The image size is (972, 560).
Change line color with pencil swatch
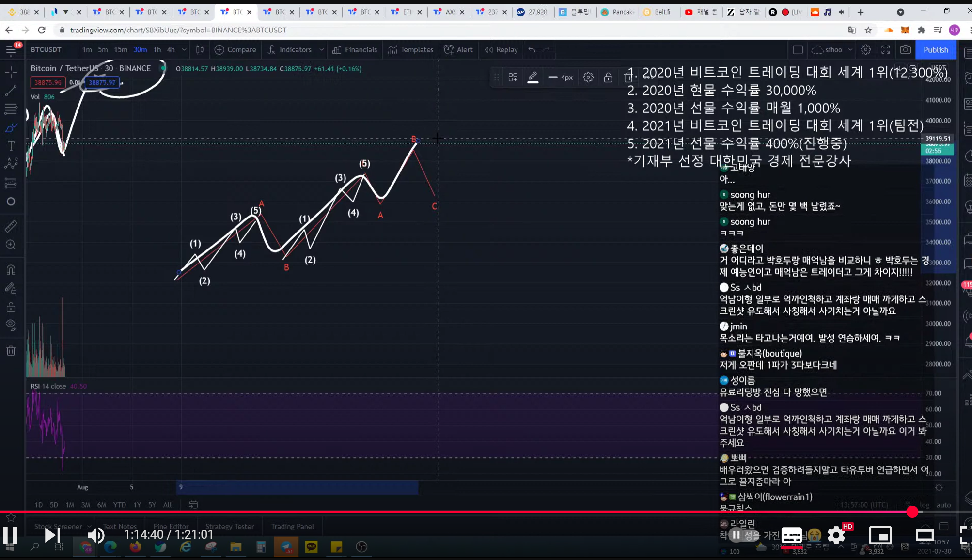[x=533, y=77]
